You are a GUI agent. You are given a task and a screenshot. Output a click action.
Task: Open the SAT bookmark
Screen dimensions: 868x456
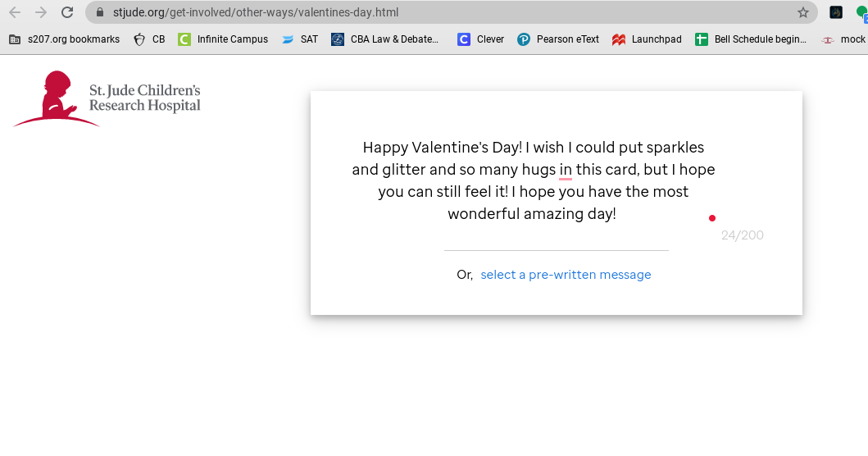(300, 39)
